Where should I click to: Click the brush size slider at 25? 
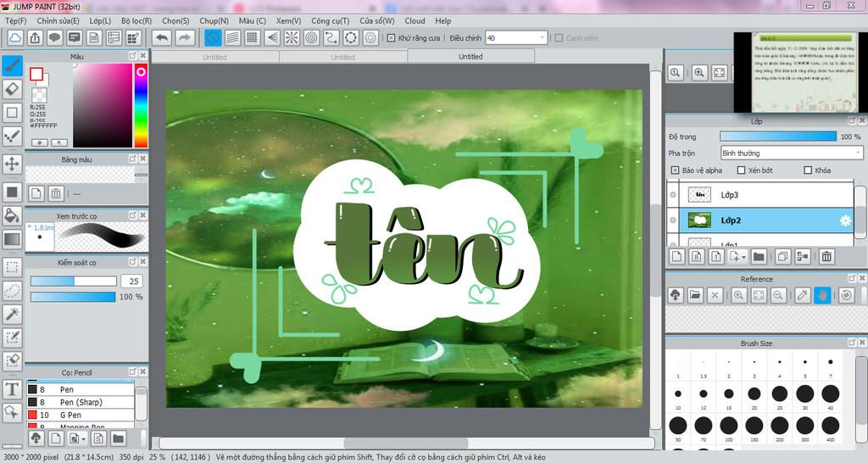(x=73, y=281)
